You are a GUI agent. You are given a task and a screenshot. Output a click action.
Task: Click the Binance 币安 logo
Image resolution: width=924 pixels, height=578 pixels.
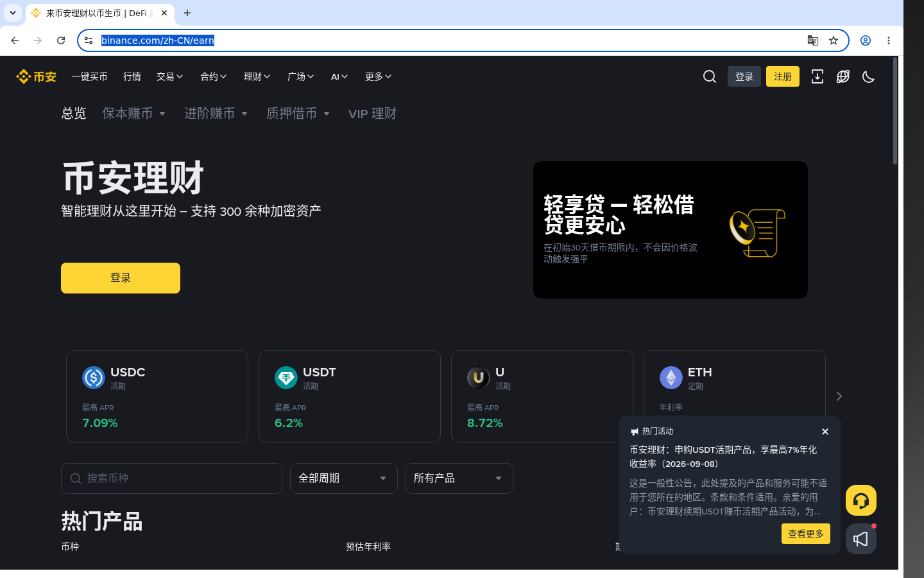(36, 76)
